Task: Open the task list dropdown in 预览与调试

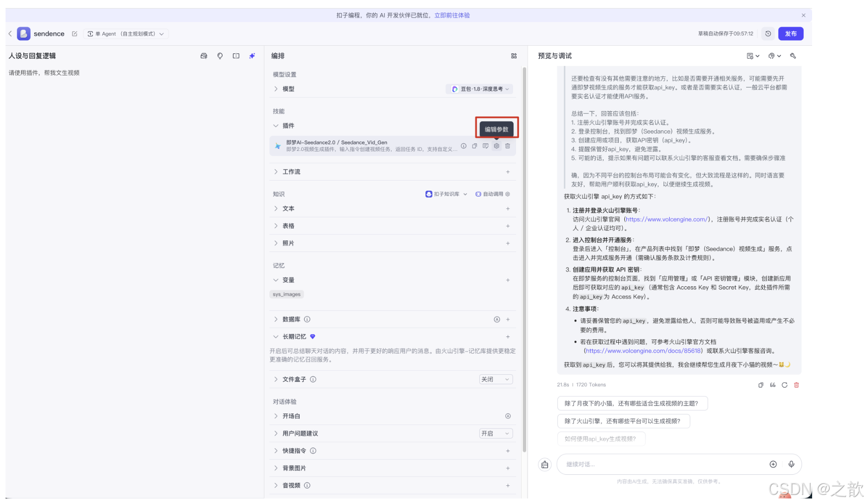Action: (x=753, y=56)
